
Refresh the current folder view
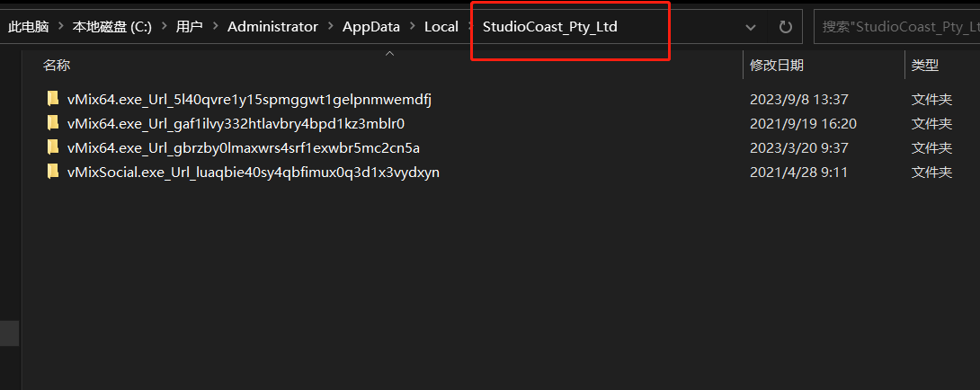pos(785,27)
